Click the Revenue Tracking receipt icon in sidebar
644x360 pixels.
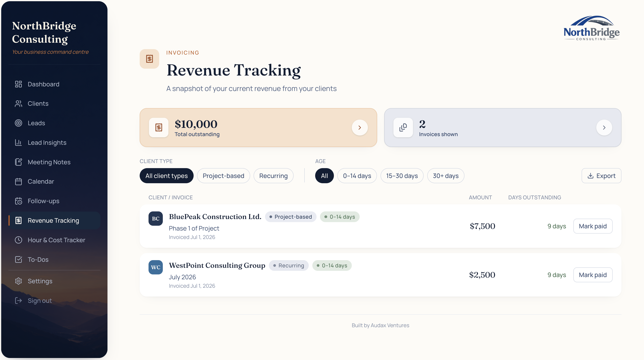[18, 220]
